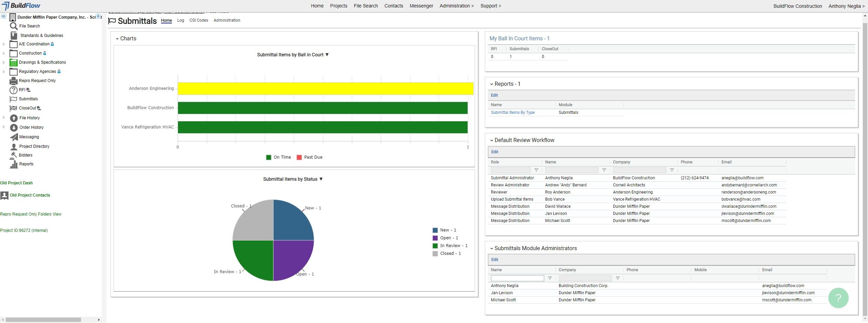Click the Name filter field in Module Administrators
This screenshot has width=868, height=323.
point(517,278)
